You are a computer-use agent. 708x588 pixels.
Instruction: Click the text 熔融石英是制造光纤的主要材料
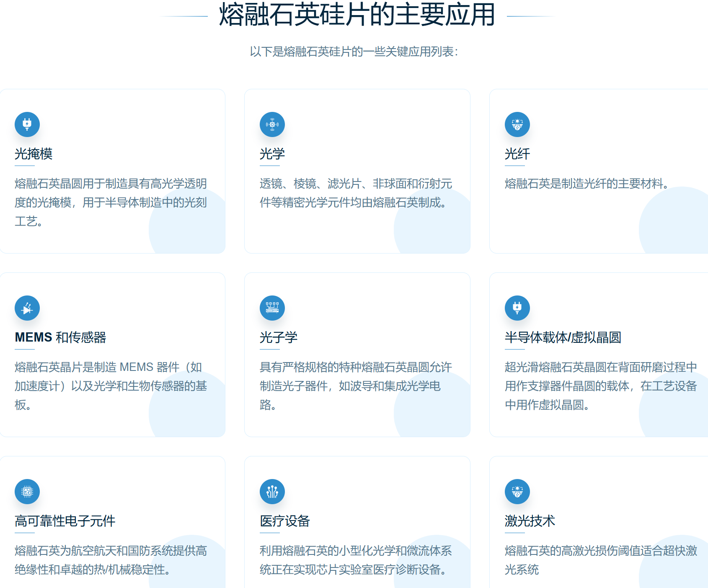(587, 184)
